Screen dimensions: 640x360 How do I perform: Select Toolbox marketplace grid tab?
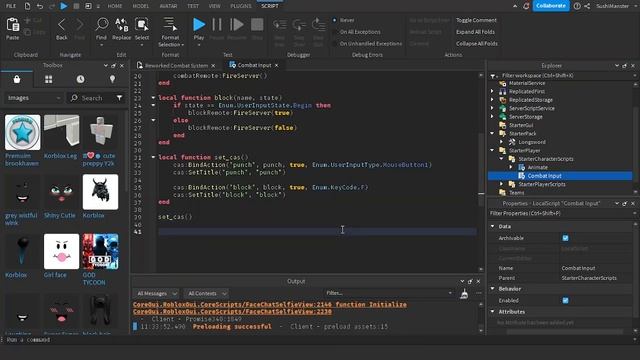(x=49, y=79)
